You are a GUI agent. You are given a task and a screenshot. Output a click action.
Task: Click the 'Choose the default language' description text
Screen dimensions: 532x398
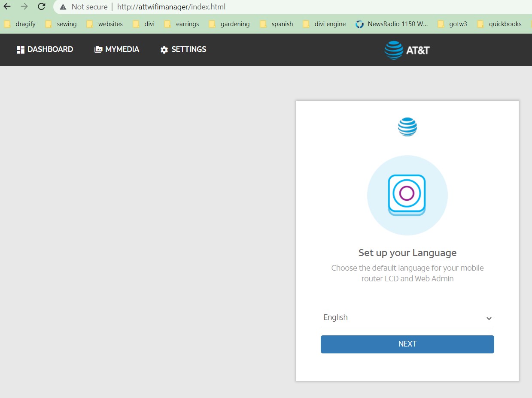(407, 273)
